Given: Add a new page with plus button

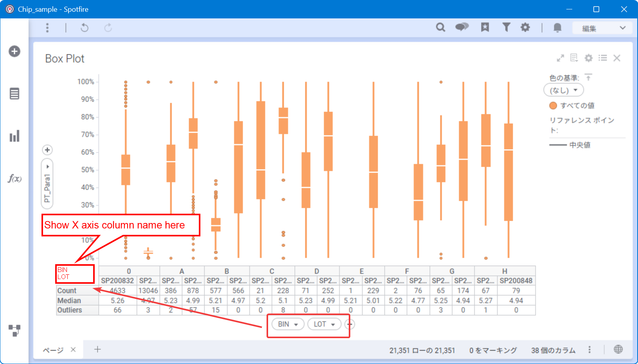Looking at the screenshot, I should coord(97,349).
